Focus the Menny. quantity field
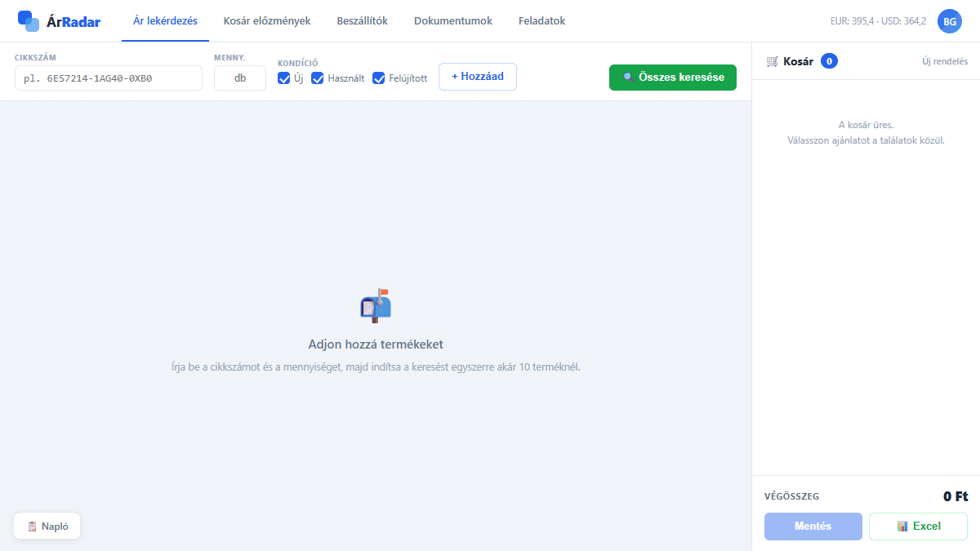 pos(240,78)
